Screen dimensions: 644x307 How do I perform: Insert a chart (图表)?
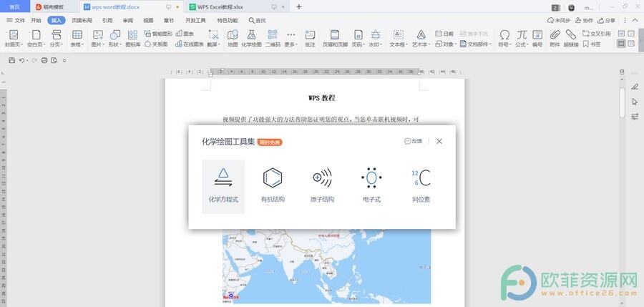185,34
